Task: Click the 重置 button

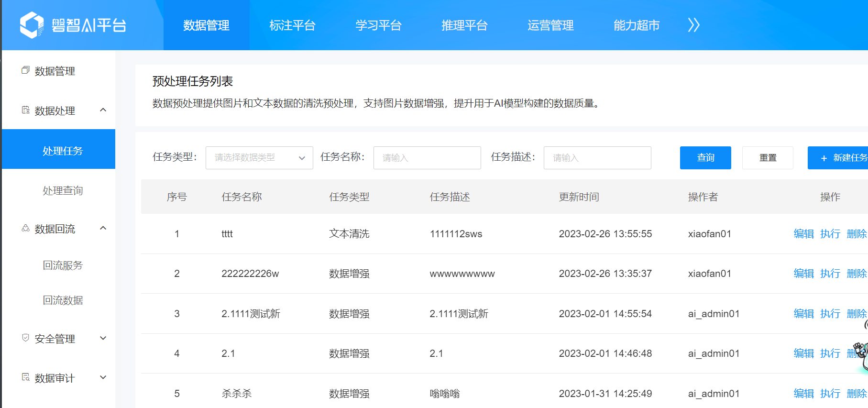Action: pos(768,158)
